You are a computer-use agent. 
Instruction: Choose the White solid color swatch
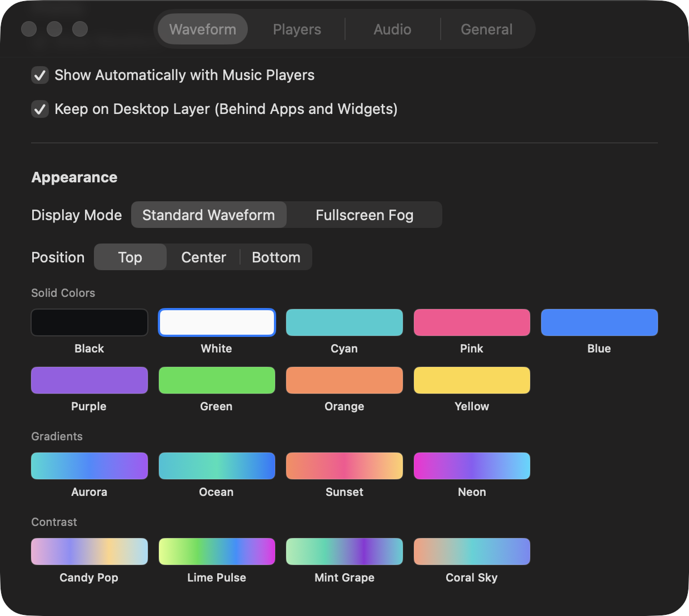pos(217,322)
